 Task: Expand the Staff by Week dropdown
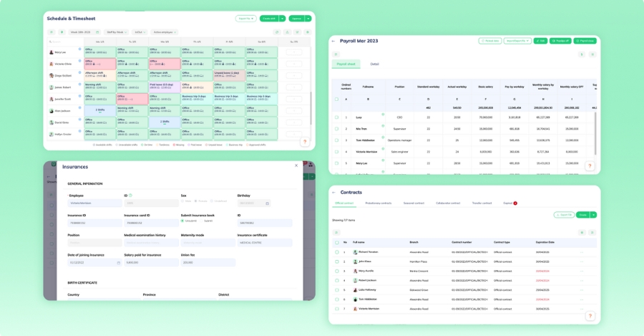click(115, 32)
